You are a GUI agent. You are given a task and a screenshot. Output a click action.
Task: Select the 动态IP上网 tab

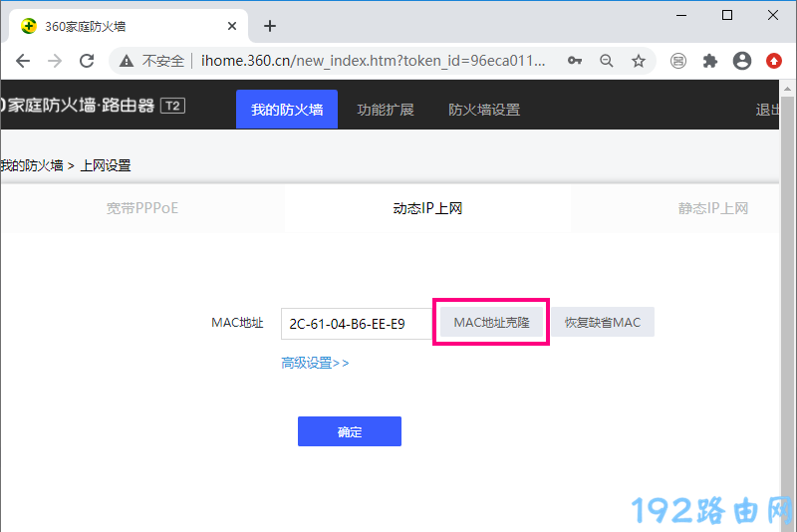(x=427, y=208)
